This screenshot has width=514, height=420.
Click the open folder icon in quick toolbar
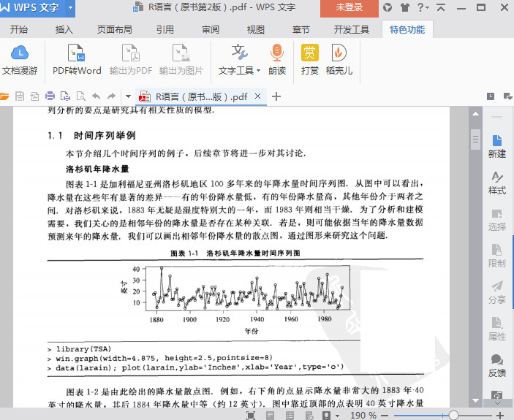click(x=4, y=96)
